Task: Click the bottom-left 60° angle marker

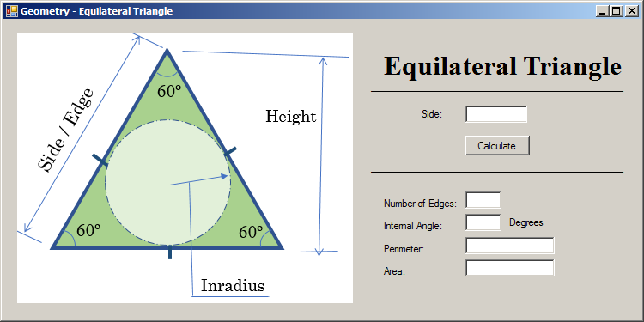Action: (88, 230)
